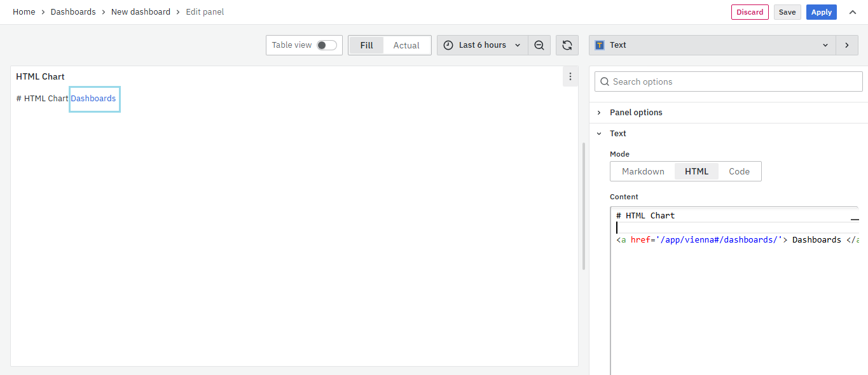Toggle the Table view switch
868x375 pixels.
tap(327, 45)
